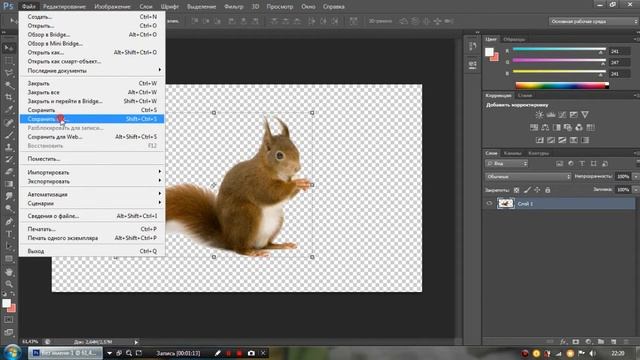Image resolution: width=640 pixels, height=360 pixels.
Task: Toggle lock transparent pixels
Action: click(516, 190)
